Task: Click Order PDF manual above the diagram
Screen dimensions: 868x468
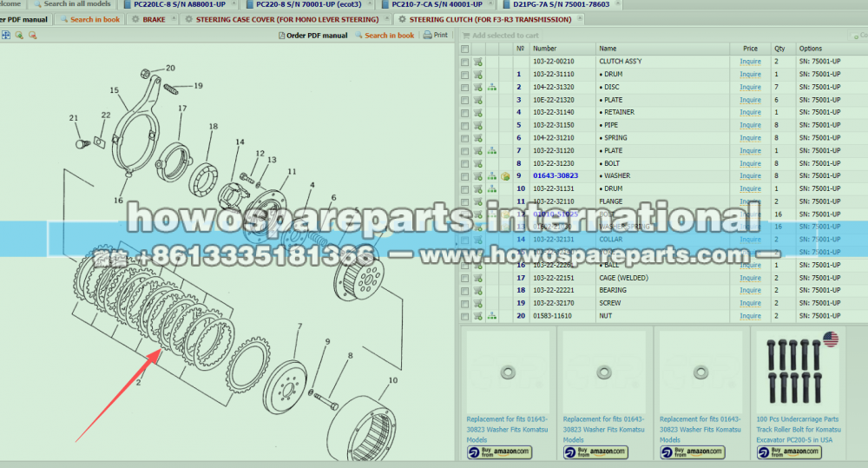Action: (x=312, y=36)
